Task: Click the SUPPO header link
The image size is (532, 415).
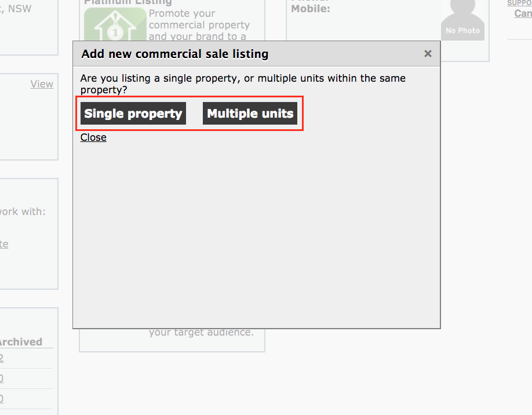Action: click(x=519, y=3)
